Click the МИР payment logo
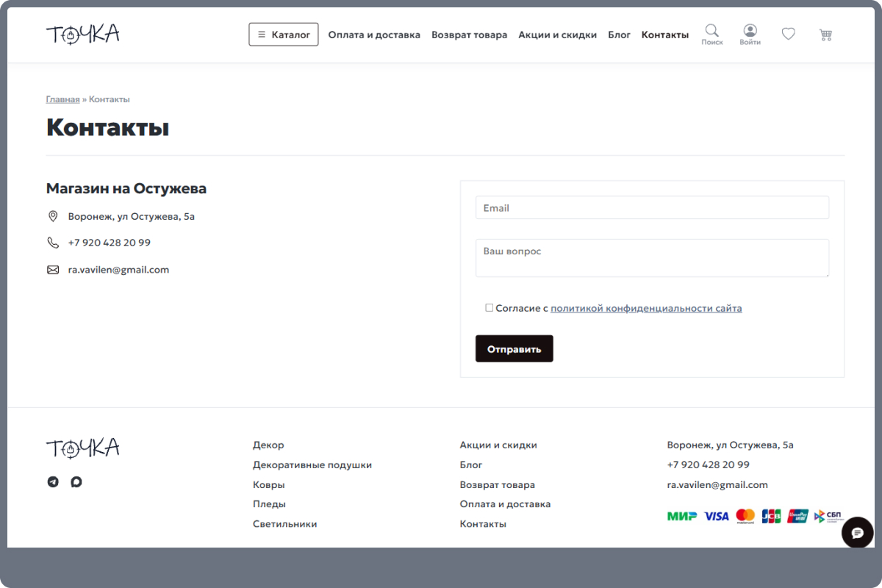Screen dimensions: 882x588 pyautogui.click(x=682, y=516)
